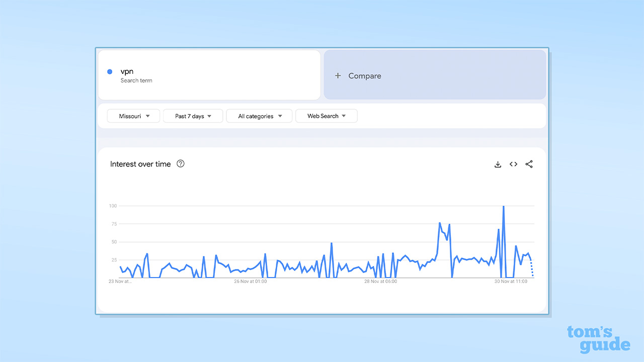This screenshot has height=362, width=644.
Task: Click the blue dot marker next to vpn
Action: (110, 71)
